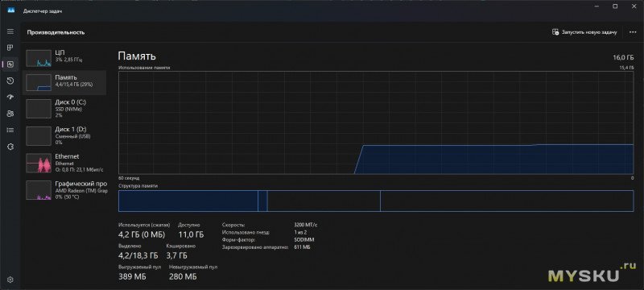Open the Startup apps page icon
Viewport: 644px width, 290px height.
click(10, 97)
